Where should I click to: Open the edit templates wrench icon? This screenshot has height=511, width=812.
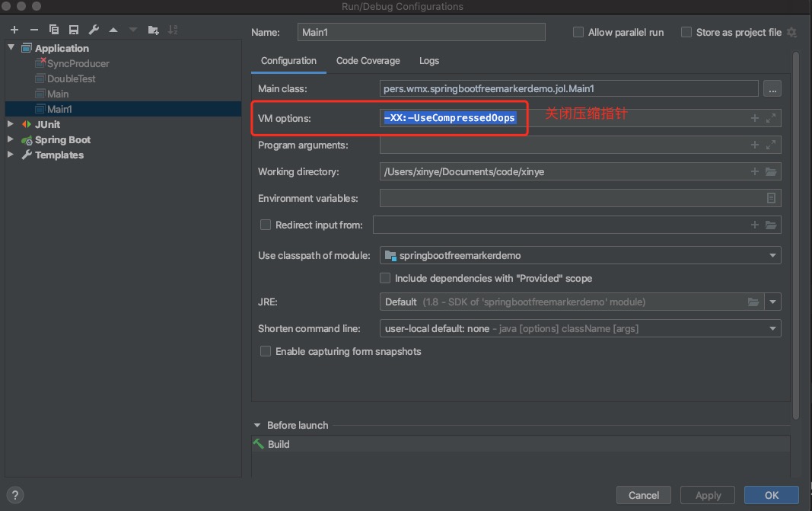tap(94, 30)
